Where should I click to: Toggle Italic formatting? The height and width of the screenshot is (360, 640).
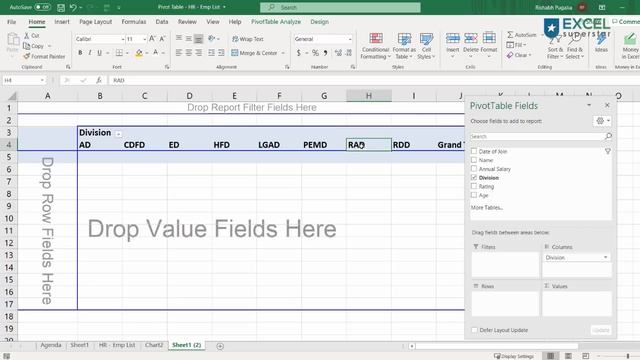89,53
